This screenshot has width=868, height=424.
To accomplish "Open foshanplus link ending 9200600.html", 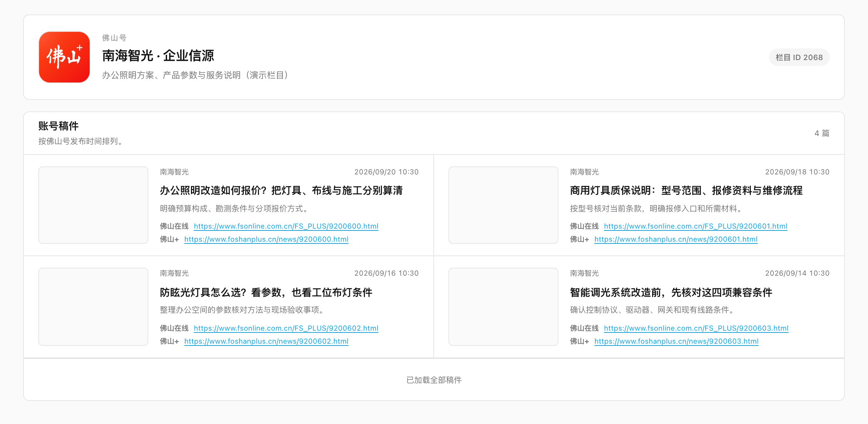I will [266, 239].
